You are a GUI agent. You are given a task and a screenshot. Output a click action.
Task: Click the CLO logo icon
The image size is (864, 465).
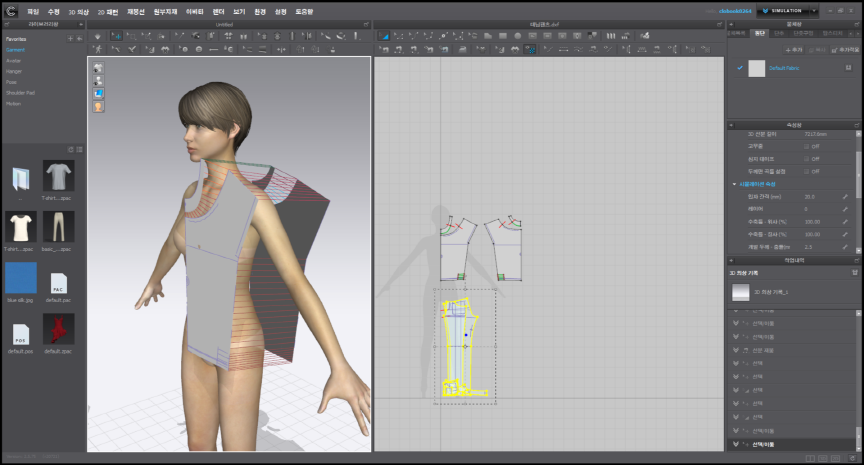(x=11, y=11)
